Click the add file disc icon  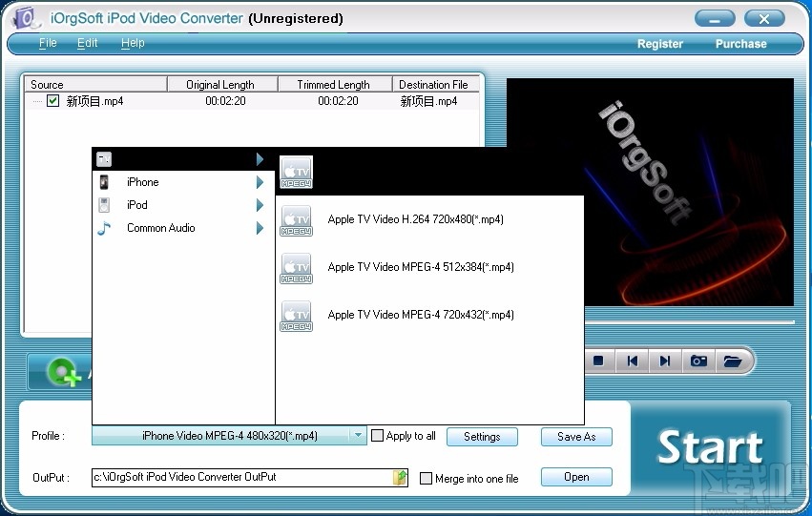click(64, 372)
